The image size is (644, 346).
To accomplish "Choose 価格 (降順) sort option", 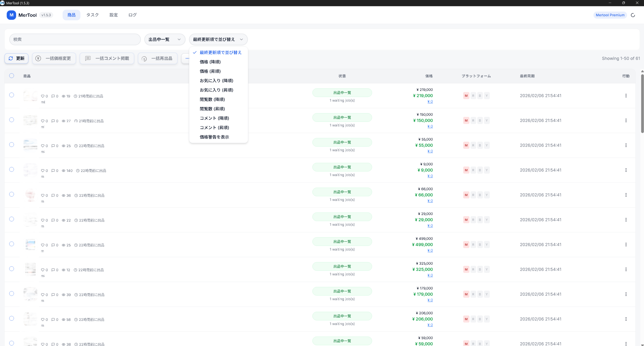I will coord(210,62).
